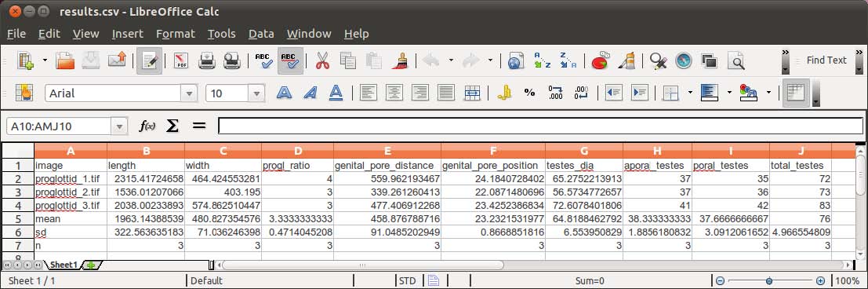
Task: Click the Find Text search field
Action: pyautogui.click(x=826, y=60)
